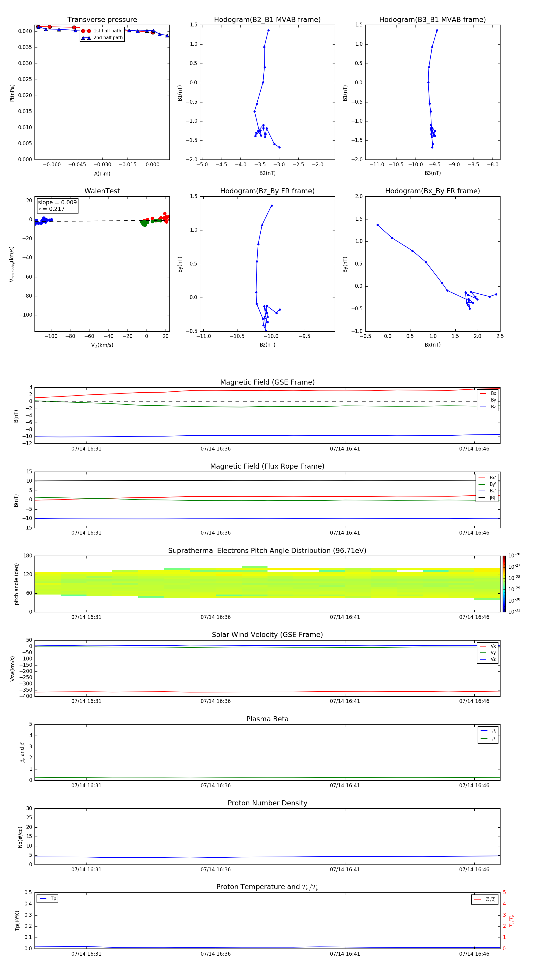Select 'Vy' in the solar wind legend
The height and width of the screenshot is (980, 535).
point(488,653)
